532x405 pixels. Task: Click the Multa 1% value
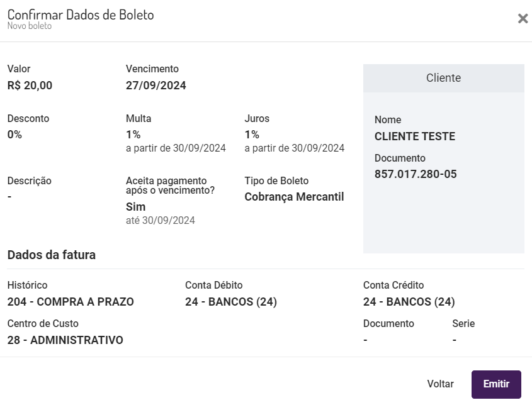[133, 135]
